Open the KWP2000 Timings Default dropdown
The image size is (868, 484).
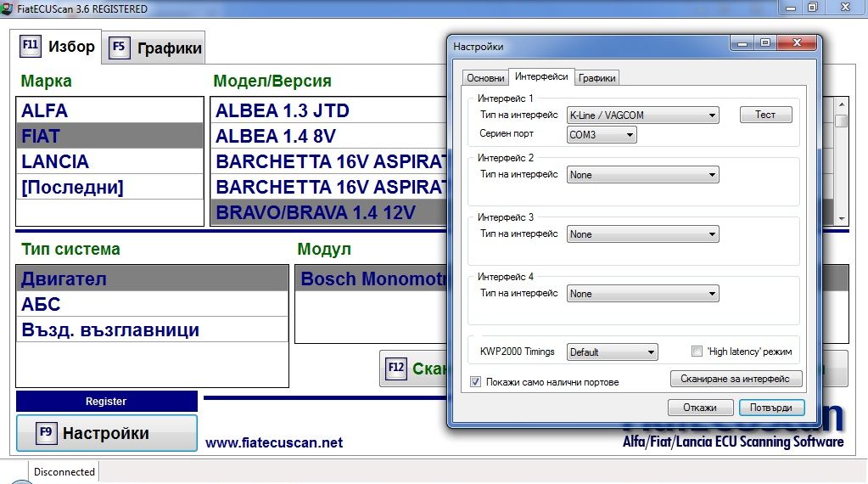pos(612,352)
